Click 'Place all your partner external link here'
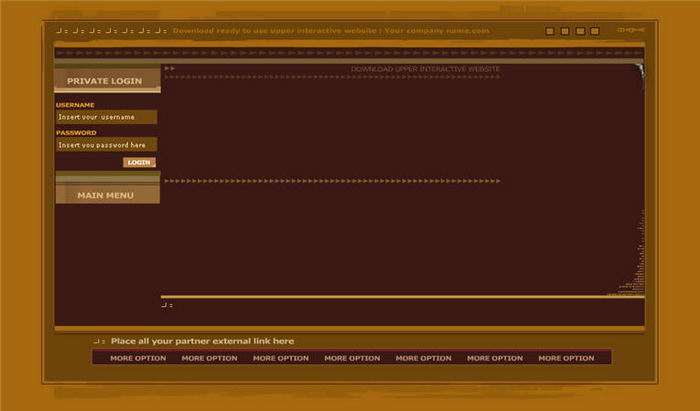 click(202, 341)
